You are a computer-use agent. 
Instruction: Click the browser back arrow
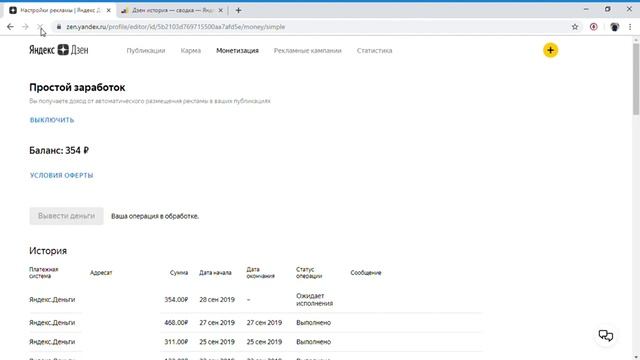click(10, 27)
